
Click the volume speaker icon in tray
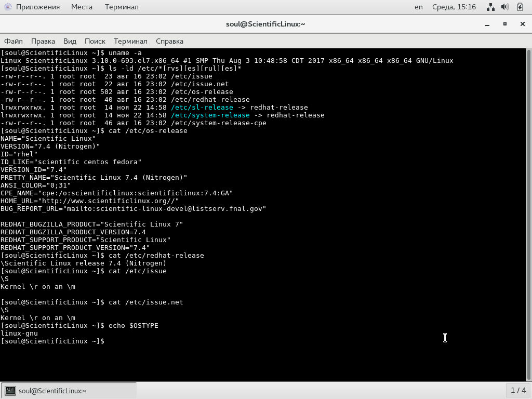pyautogui.click(x=505, y=7)
